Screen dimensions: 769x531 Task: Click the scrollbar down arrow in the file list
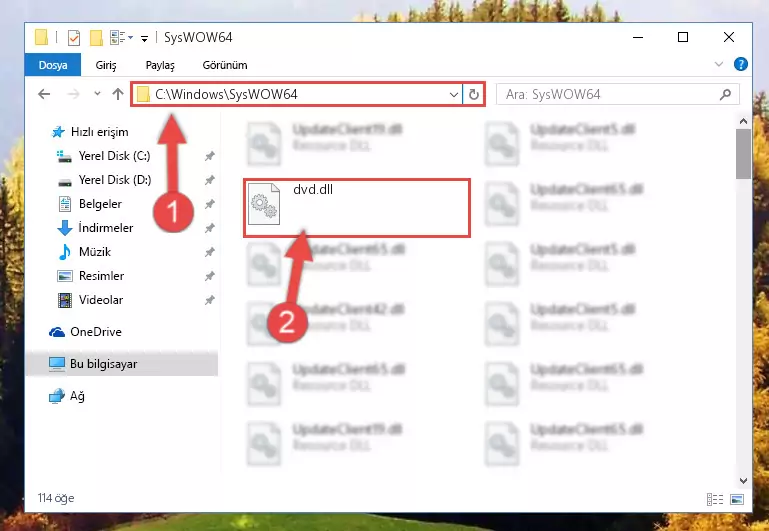(x=743, y=481)
